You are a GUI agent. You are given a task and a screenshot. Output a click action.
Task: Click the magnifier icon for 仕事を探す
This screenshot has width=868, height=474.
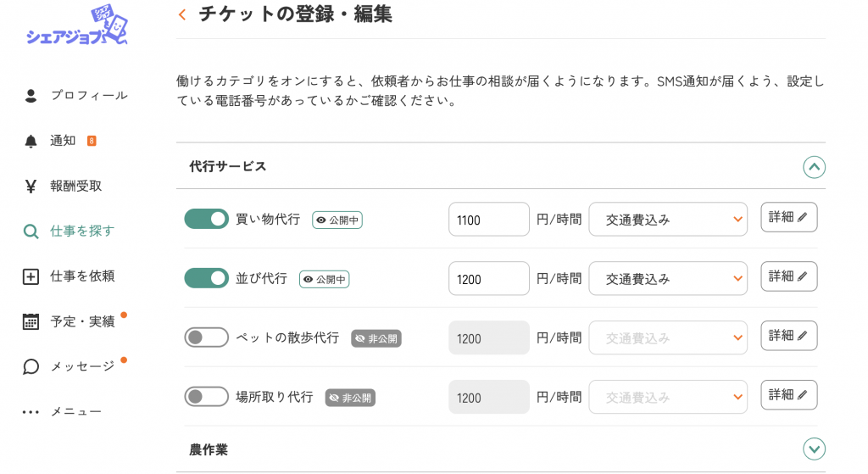pos(31,231)
